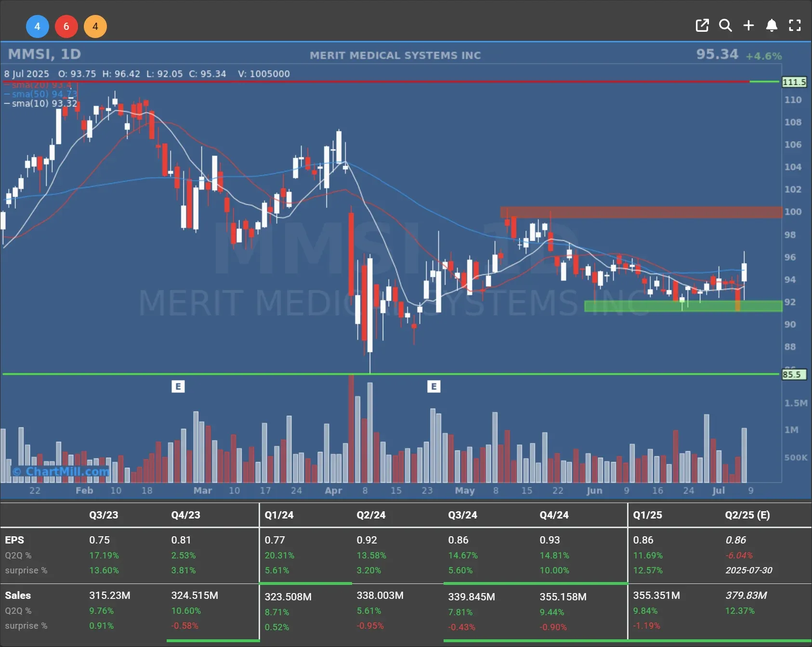Click EPS Q2Q value 20.31%
This screenshot has width=812, height=647.
[279, 555]
